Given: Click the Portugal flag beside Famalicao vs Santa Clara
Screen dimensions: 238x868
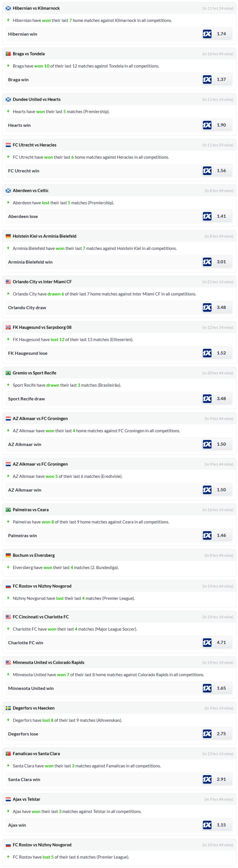Looking at the screenshot, I should pos(8,754).
